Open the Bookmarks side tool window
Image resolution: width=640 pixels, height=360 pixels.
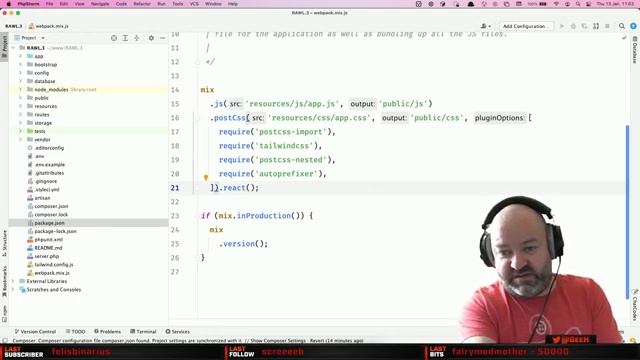click(x=4, y=282)
